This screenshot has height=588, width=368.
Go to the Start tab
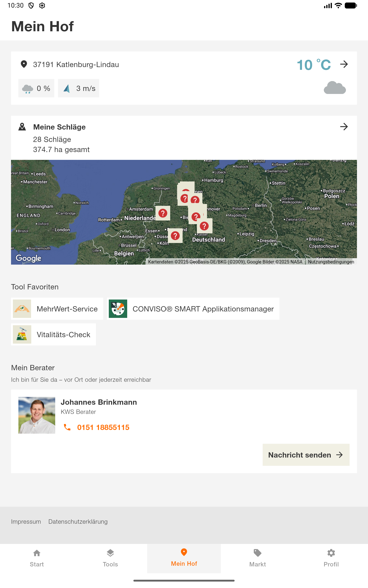[37, 558]
